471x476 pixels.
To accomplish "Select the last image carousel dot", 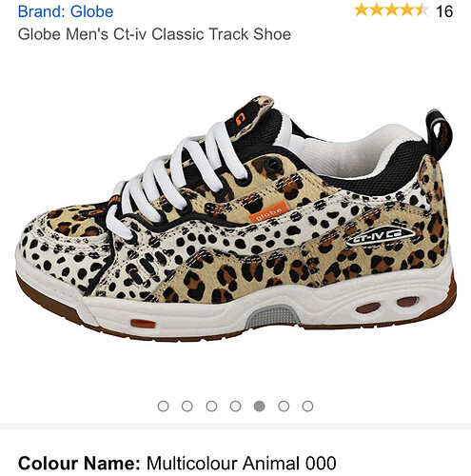I will click(x=307, y=406).
